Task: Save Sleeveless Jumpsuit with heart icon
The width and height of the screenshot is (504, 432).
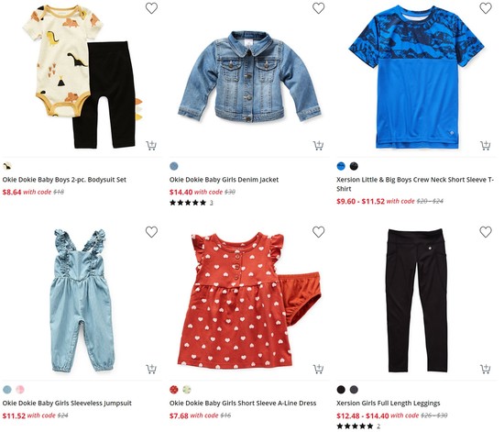Action: pyautogui.click(x=151, y=232)
